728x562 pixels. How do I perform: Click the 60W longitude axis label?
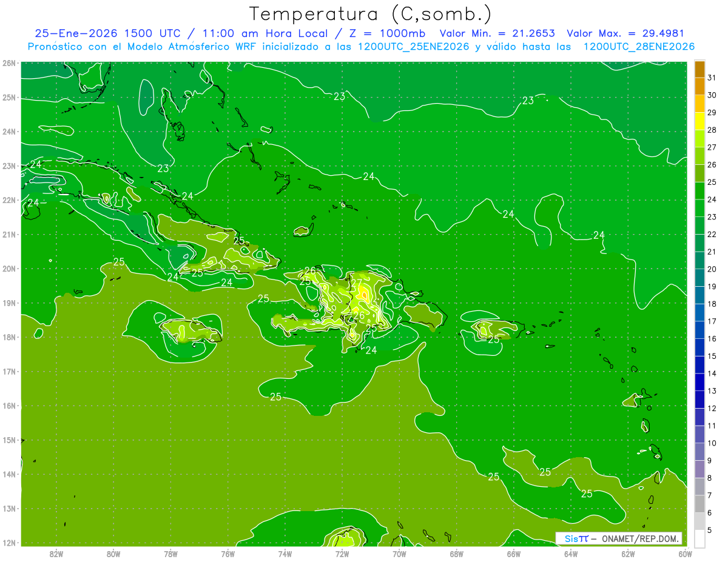(686, 554)
